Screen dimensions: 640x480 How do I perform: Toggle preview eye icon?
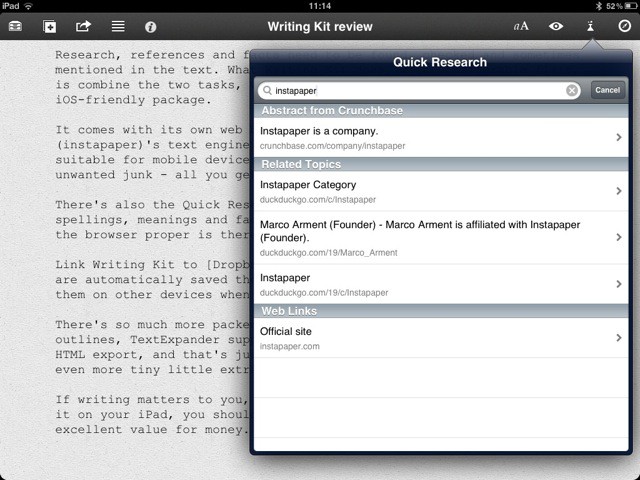[556, 27]
